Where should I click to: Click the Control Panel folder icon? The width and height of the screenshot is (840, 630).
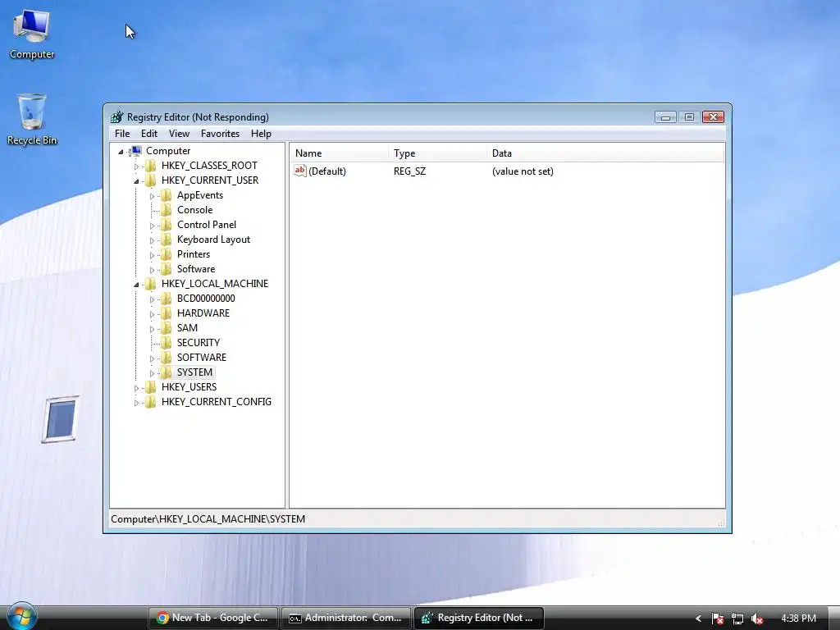(x=167, y=225)
